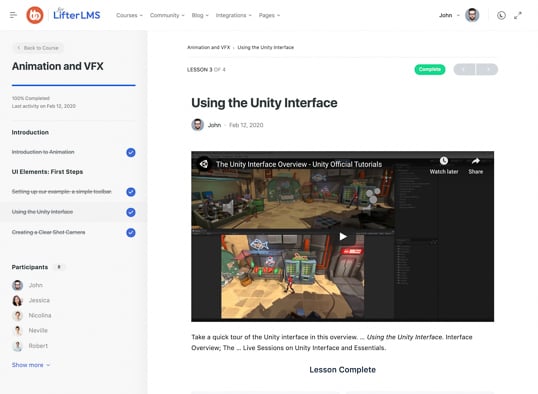This screenshot has height=394, width=538.
Task: Click the Feb 12, 2020 post date
Action: pos(246,125)
